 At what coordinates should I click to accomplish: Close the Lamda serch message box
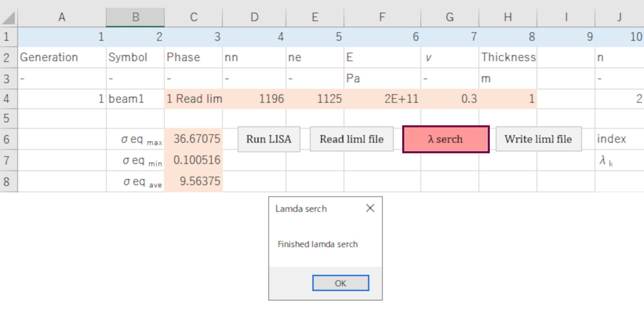click(370, 208)
